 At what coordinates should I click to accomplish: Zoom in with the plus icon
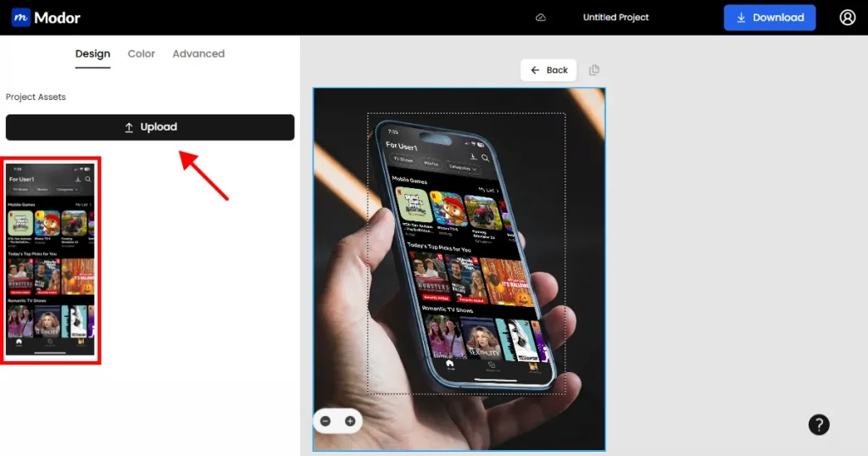349,421
